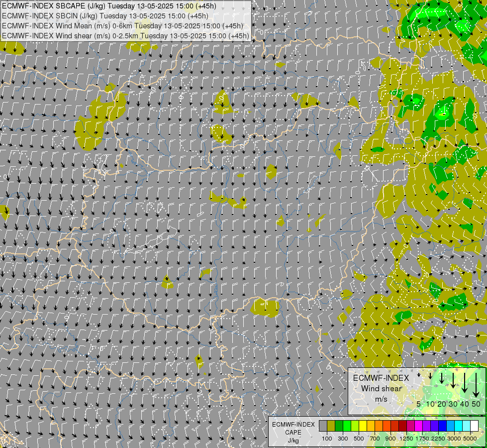The image size is (487, 448).
Task: Click the '5' wind shear scale label
Action: point(419,404)
